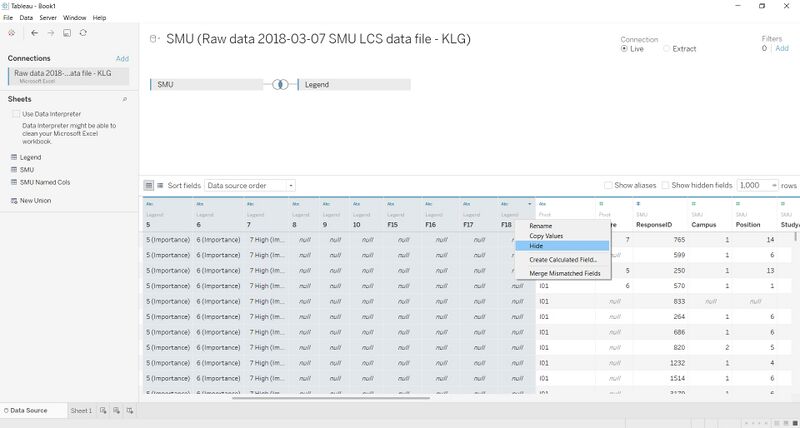Refresh the data source
800x428 pixels.
click(x=83, y=33)
